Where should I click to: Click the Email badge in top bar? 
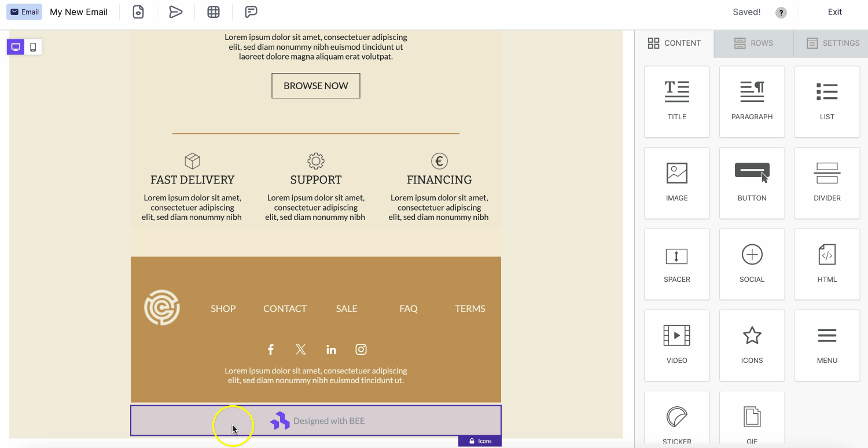pyautogui.click(x=24, y=12)
